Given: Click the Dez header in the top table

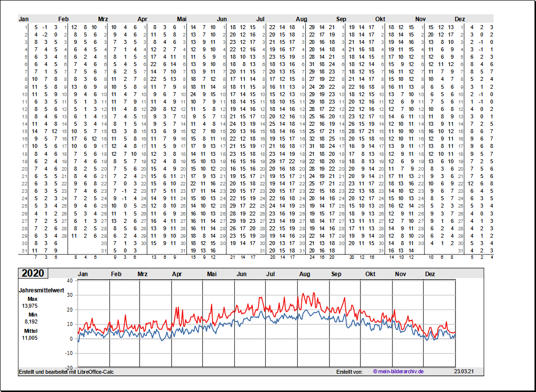Looking at the screenshot, I should (460, 19).
